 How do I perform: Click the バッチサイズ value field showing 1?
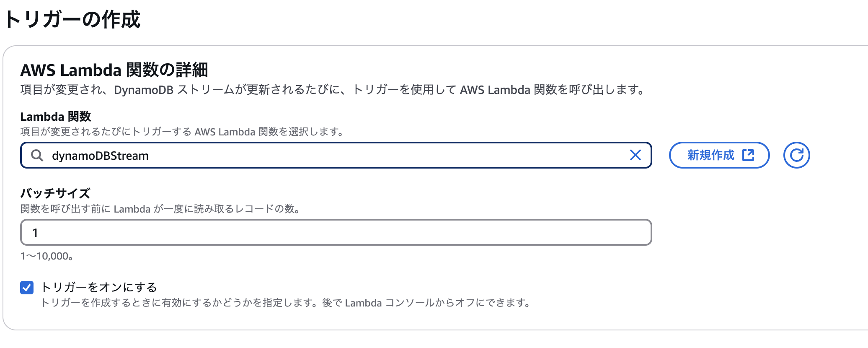click(335, 232)
